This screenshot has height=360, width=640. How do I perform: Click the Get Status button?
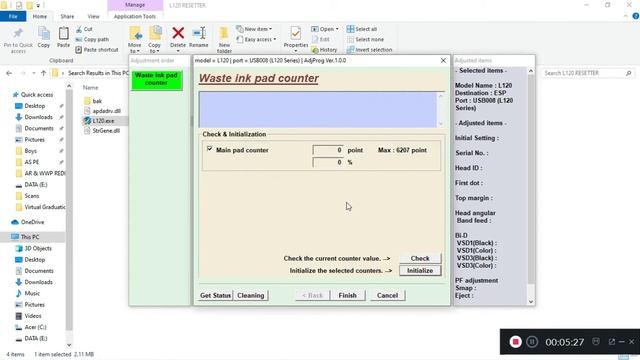point(216,296)
